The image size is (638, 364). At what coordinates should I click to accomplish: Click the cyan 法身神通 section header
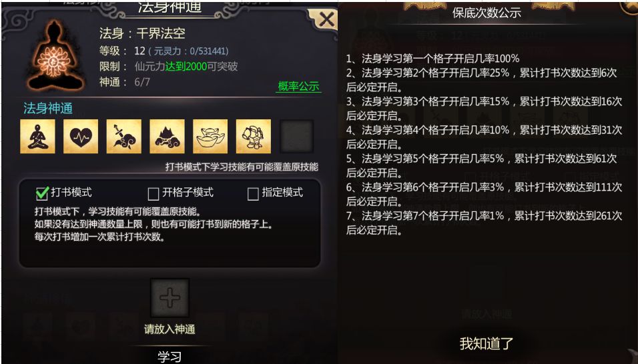tap(48, 108)
